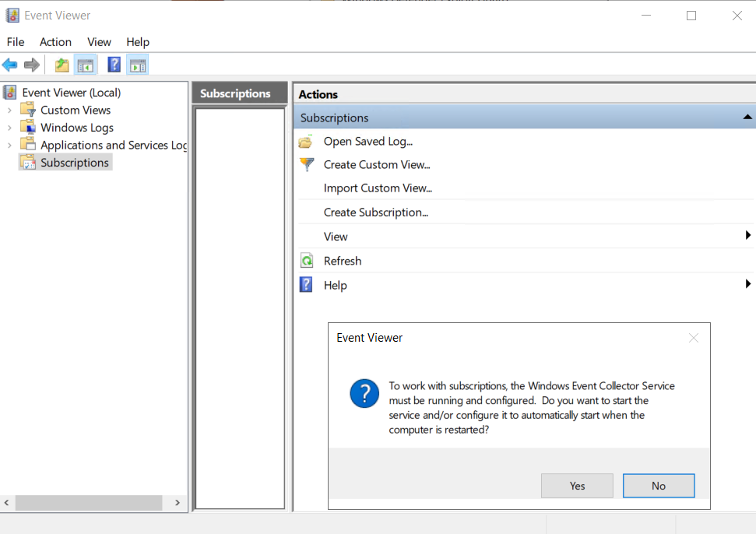Click the Up One Level folder icon
The width and height of the screenshot is (756, 534).
click(62, 65)
